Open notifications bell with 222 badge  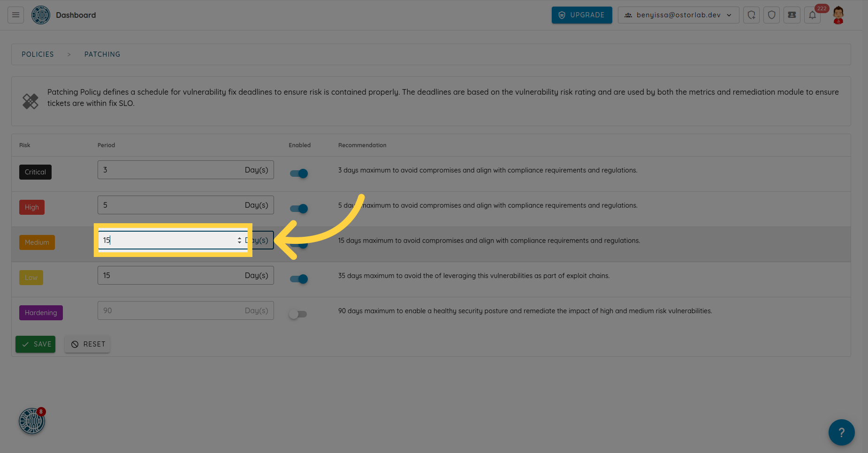coord(813,15)
